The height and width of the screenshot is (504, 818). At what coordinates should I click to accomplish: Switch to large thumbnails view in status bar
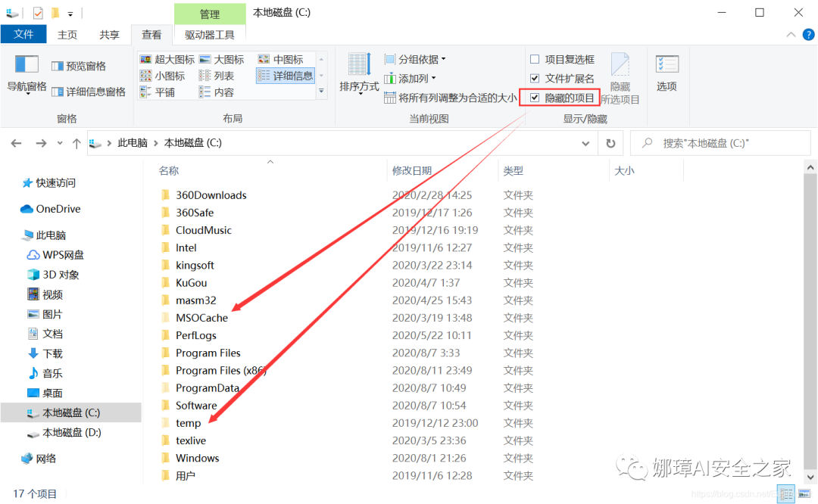point(805,493)
